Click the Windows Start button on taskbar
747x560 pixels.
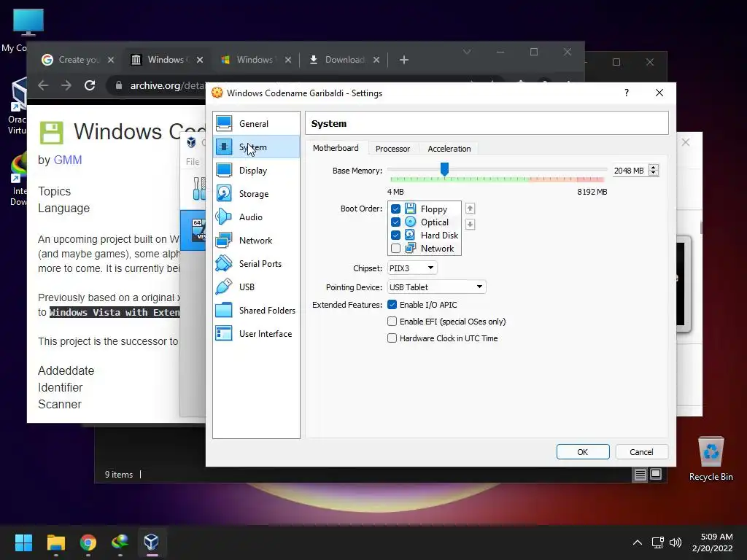pyautogui.click(x=23, y=542)
